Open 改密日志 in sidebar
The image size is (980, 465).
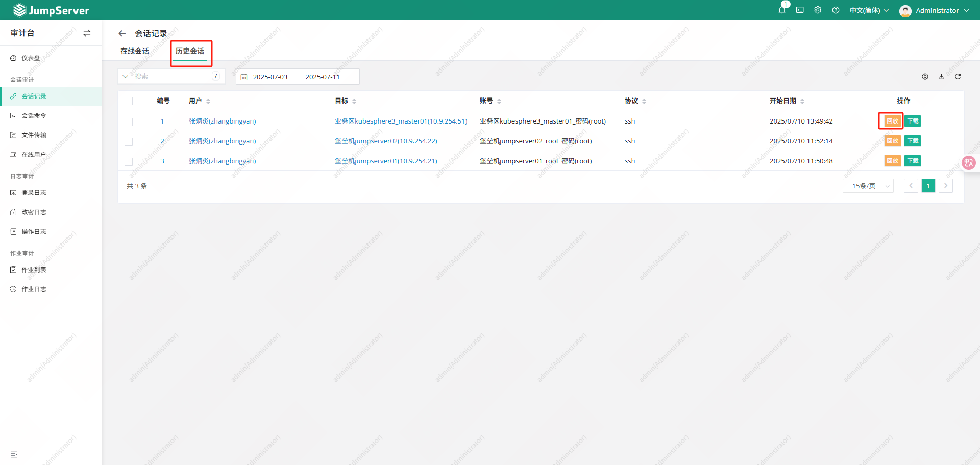click(x=51, y=212)
